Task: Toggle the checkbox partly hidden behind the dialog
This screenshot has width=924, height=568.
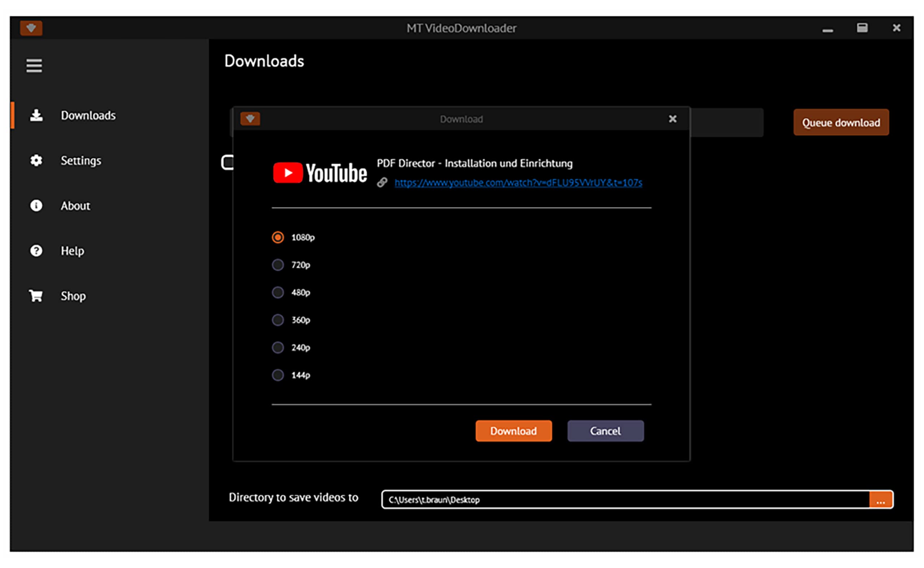Action: [x=227, y=162]
